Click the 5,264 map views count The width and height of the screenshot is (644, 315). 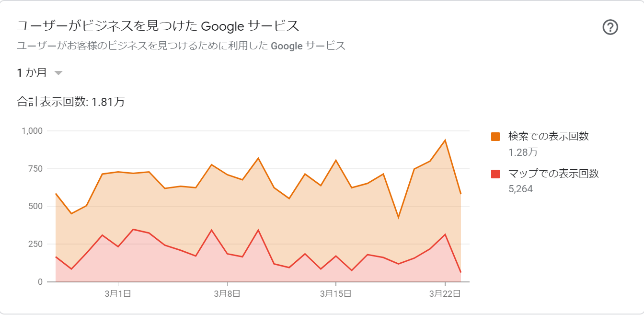[x=520, y=189]
